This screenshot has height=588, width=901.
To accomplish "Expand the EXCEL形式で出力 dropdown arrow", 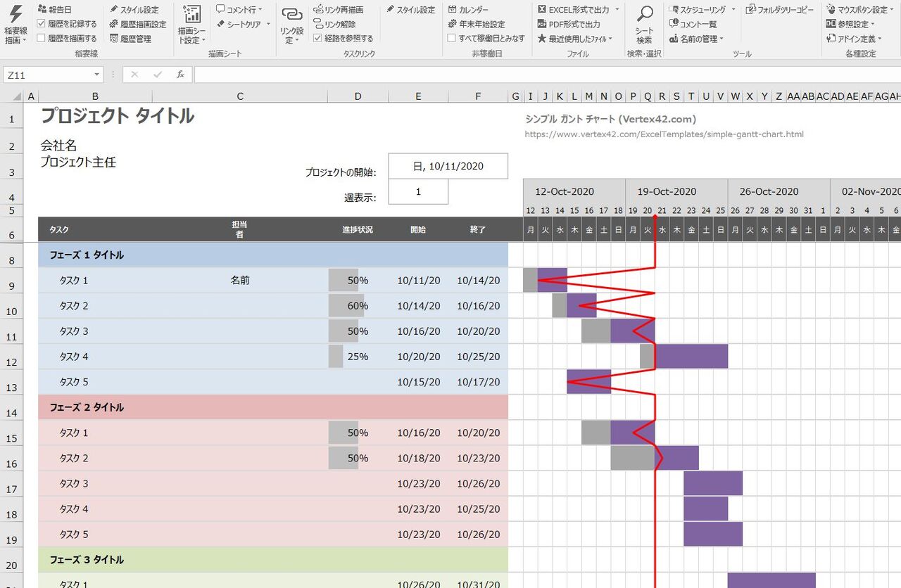I will 617,10.
